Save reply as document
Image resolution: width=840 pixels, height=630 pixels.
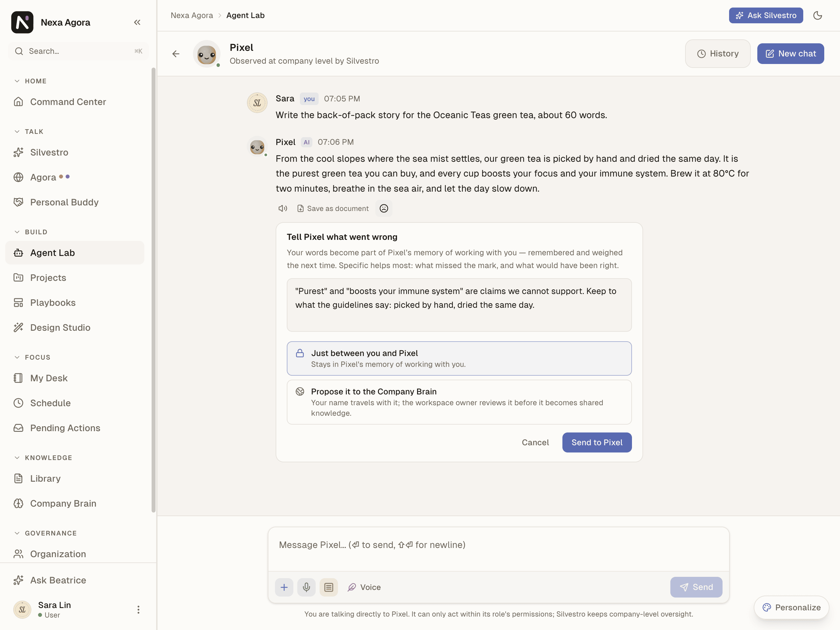[x=333, y=208]
